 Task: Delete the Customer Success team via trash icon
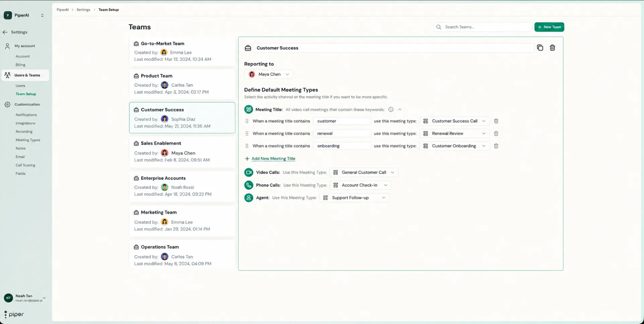pos(552,48)
